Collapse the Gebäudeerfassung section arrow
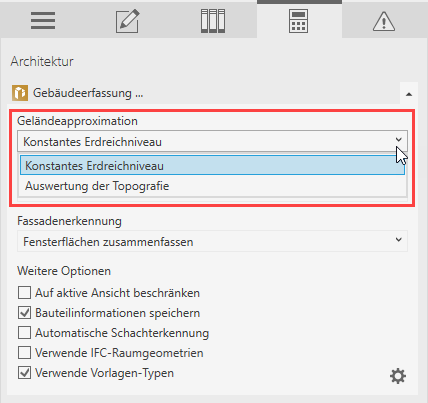The width and height of the screenshot is (428, 403). click(x=409, y=94)
